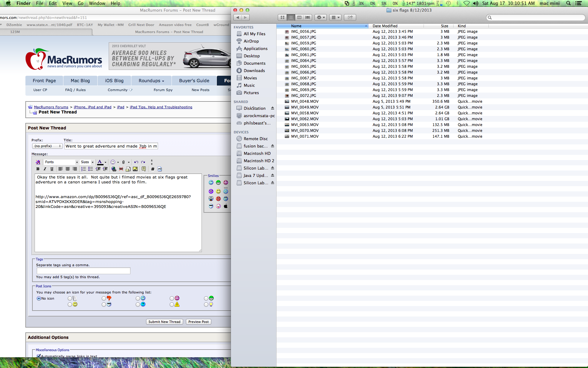The width and height of the screenshot is (588, 368).
Task: Select green grin post icon radio
Action: pos(206,298)
